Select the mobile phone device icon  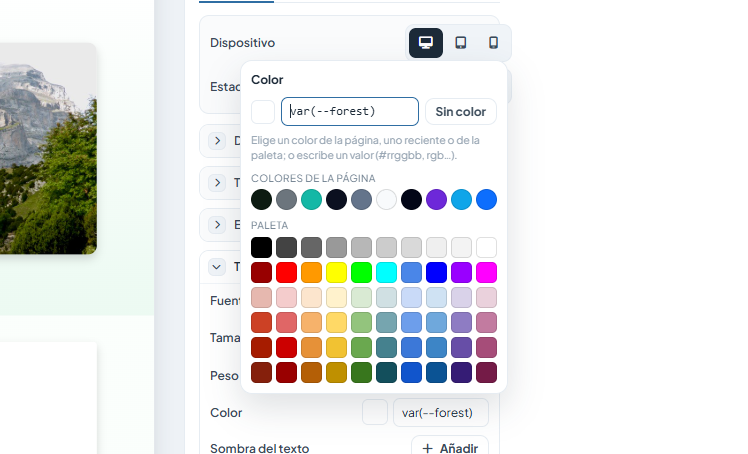tap(494, 43)
